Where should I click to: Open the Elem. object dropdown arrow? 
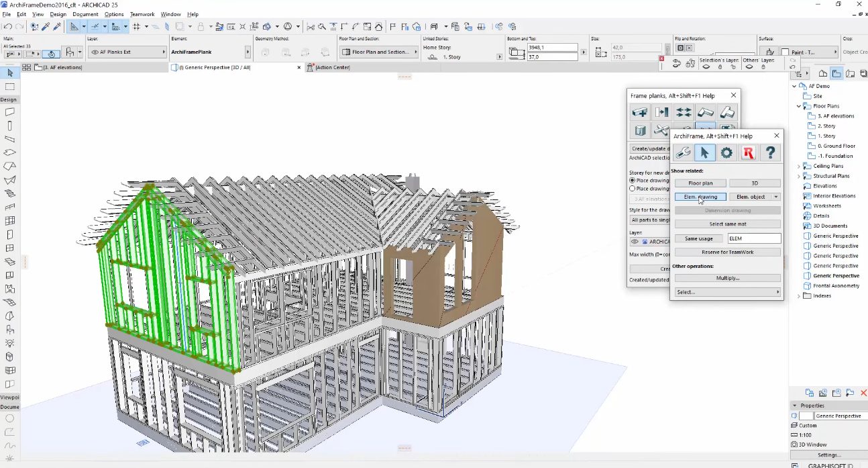[x=776, y=197]
